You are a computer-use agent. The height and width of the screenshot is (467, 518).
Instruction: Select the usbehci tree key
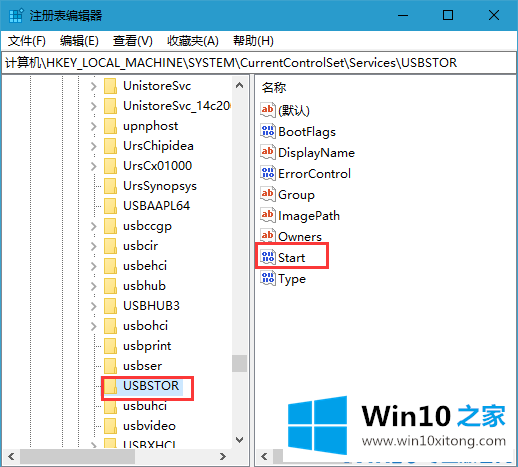pos(145,266)
